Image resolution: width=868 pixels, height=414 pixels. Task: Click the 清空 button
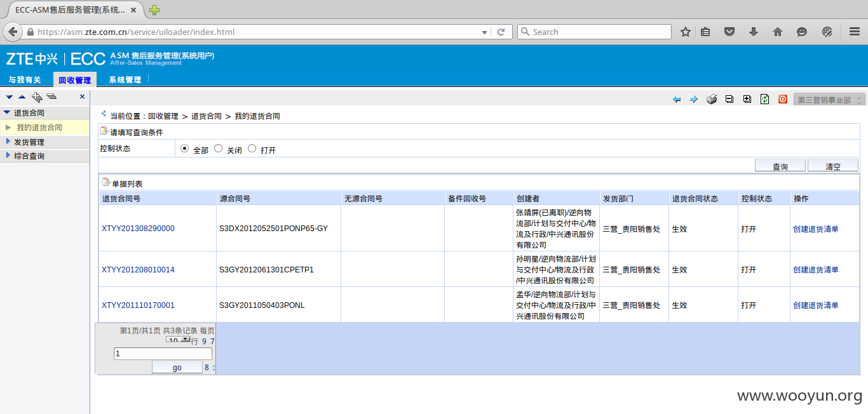coord(833,166)
